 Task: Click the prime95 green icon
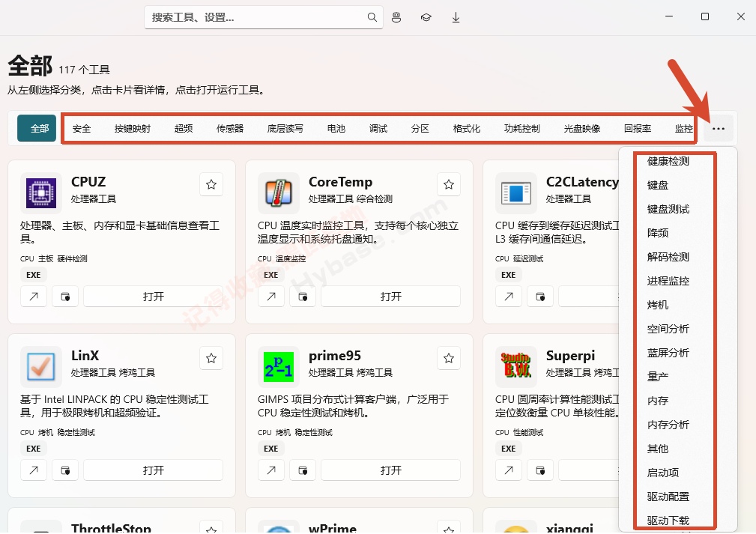point(279,367)
